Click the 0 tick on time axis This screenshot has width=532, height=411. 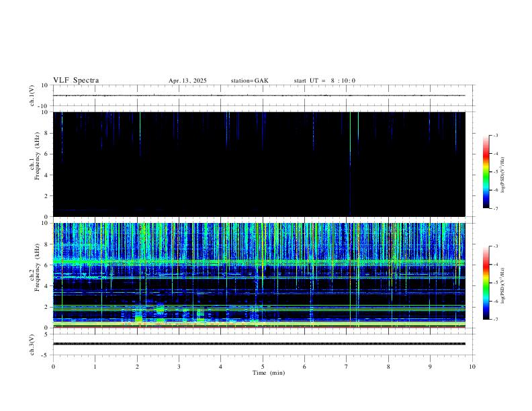coord(53,367)
